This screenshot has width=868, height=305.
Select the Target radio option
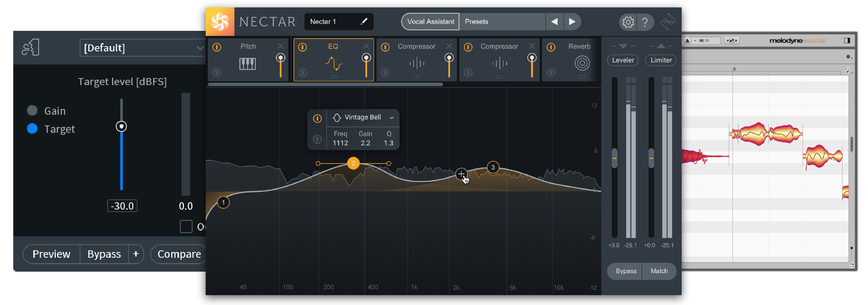click(x=32, y=129)
